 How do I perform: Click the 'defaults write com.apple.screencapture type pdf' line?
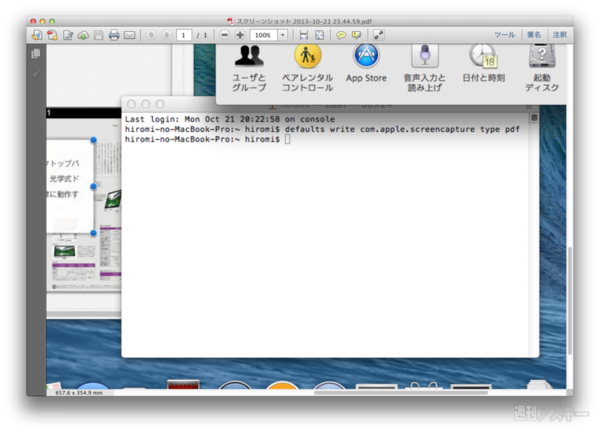pos(402,129)
